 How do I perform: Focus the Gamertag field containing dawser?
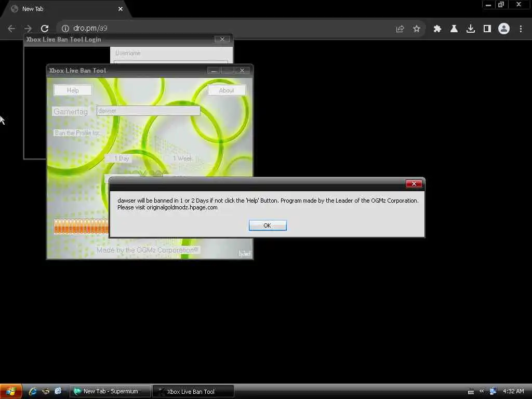(x=148, y=111)
